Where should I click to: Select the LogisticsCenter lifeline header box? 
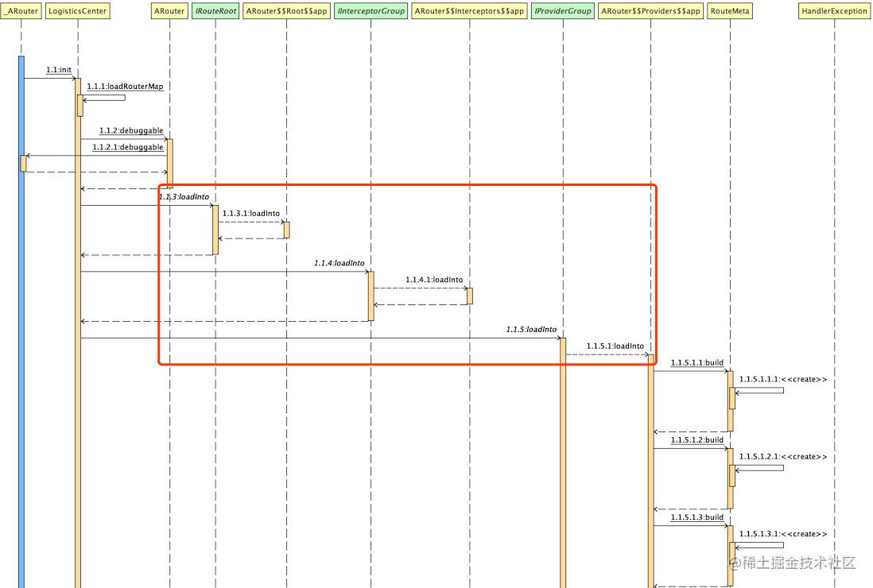click(x=77, y=11)
